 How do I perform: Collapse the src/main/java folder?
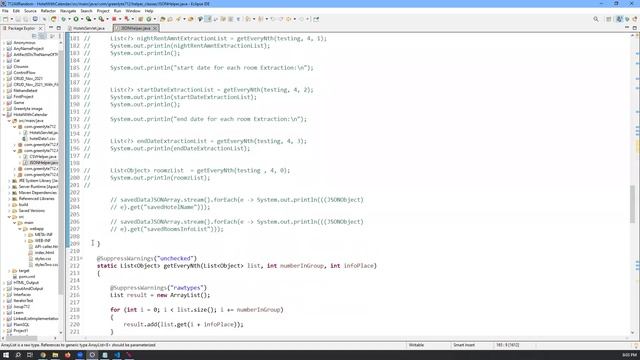[x=9, y=121]
